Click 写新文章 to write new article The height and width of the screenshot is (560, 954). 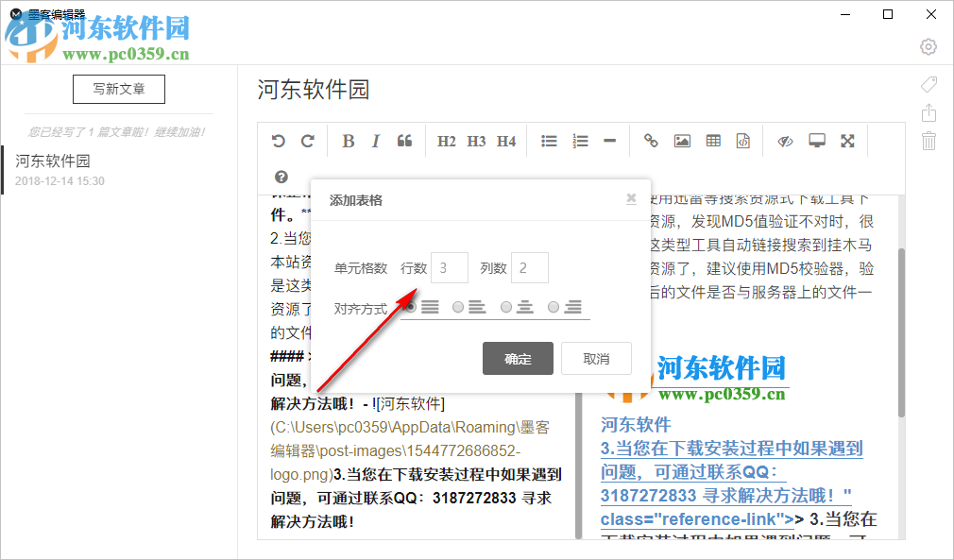119,90
